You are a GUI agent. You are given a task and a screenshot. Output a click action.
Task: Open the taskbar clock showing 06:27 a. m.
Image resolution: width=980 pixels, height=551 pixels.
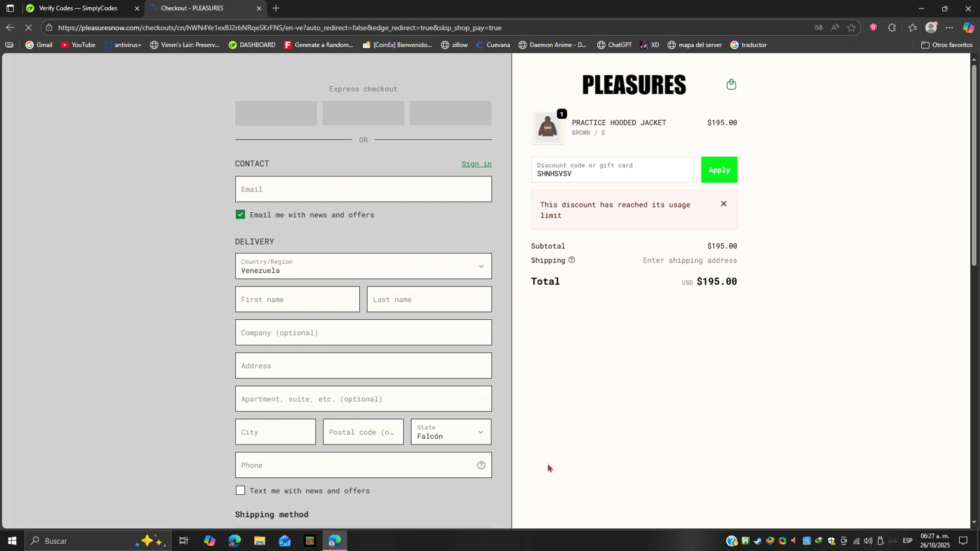point(934,541)
